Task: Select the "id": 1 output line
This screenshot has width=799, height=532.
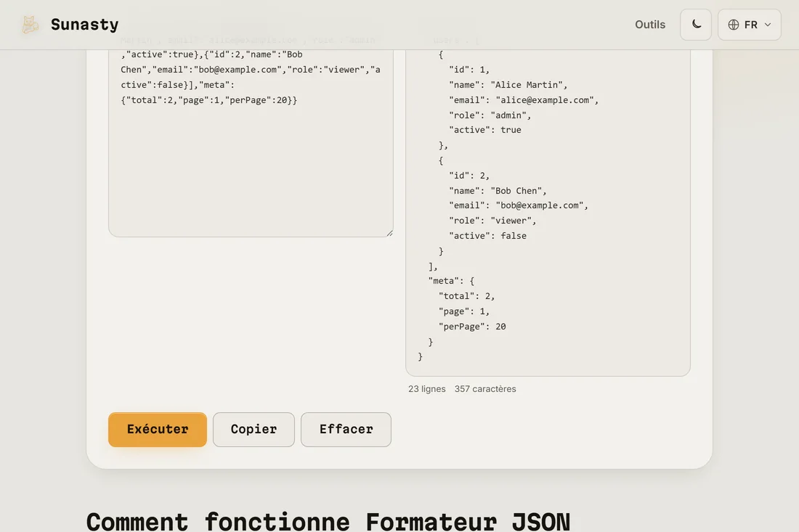Action: point(469,70)
